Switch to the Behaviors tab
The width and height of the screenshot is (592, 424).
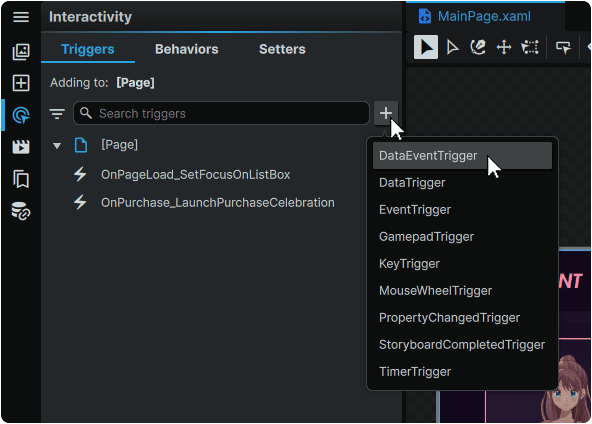point(187,49)
